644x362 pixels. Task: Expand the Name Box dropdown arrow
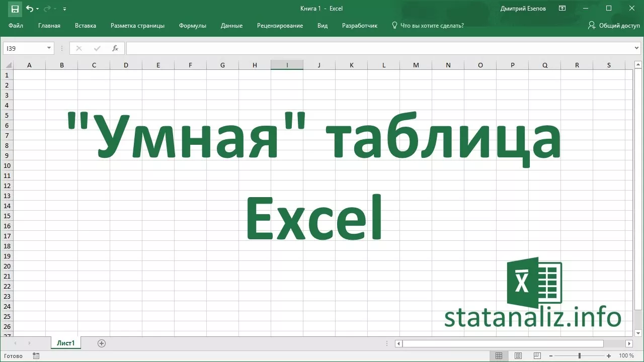pyautogui.click(x=49, y=48)
